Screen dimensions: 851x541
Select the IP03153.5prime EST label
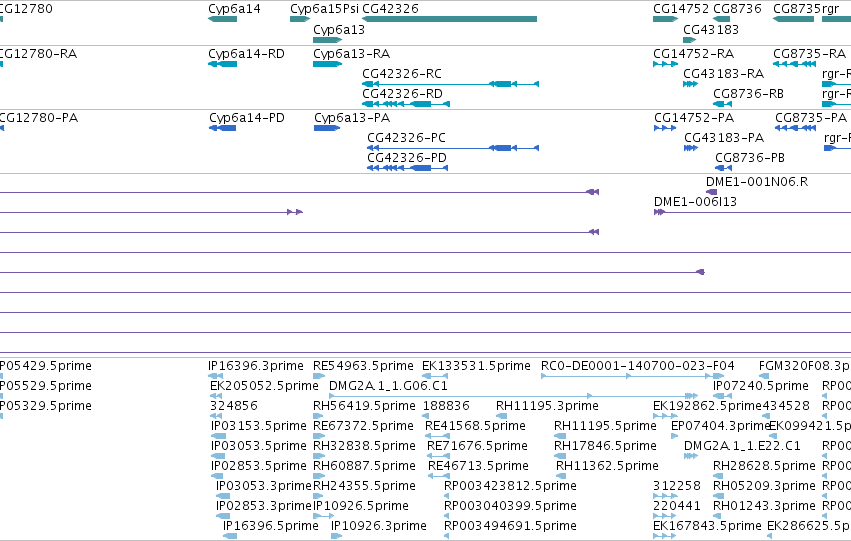point(259,427)
